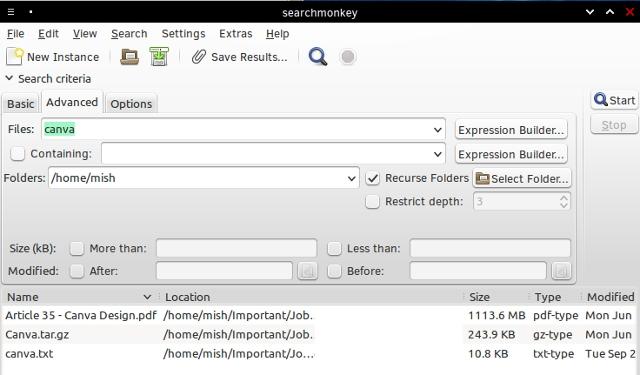
Task: Open Expression Builder for Containing
Action: point(511,154)
